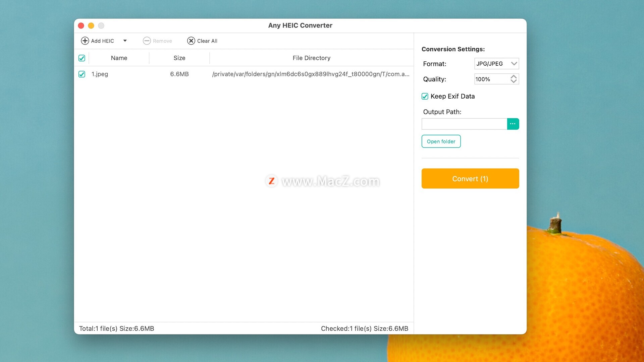
Task: Click the File Directory column header
Action: (x=311, y=58)
